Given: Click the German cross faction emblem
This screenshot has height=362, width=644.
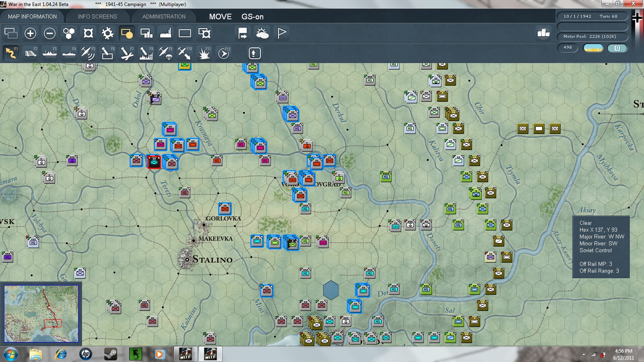Looking at the screenshot, I should 637,17.
